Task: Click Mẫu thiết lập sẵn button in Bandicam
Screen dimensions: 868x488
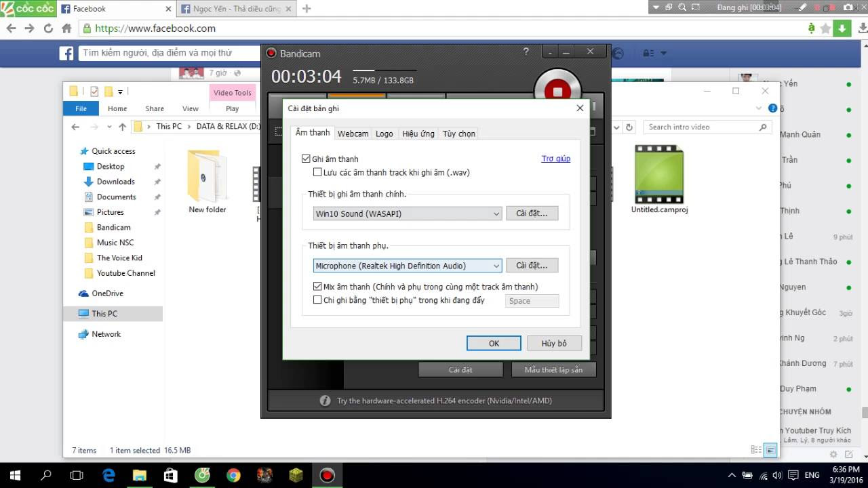Action: point(553,369)
